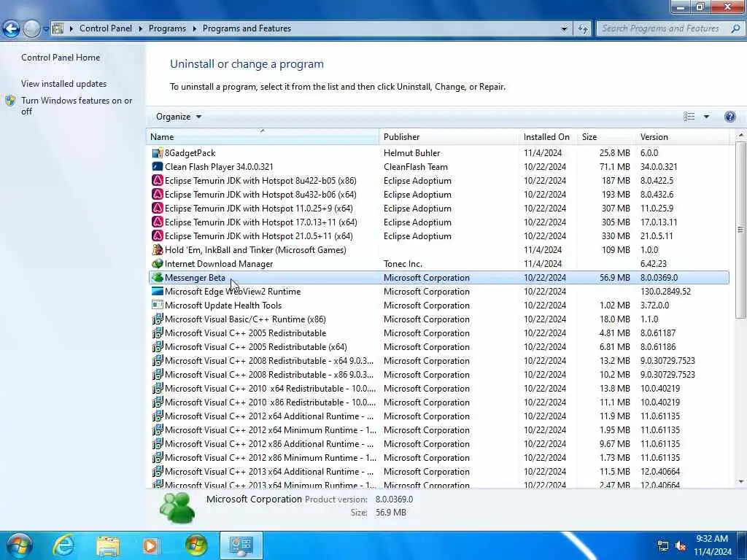Viewport: 747px width, 560px height.
Task: Open the Windows Start orb
Action: (x=20, y=545)
